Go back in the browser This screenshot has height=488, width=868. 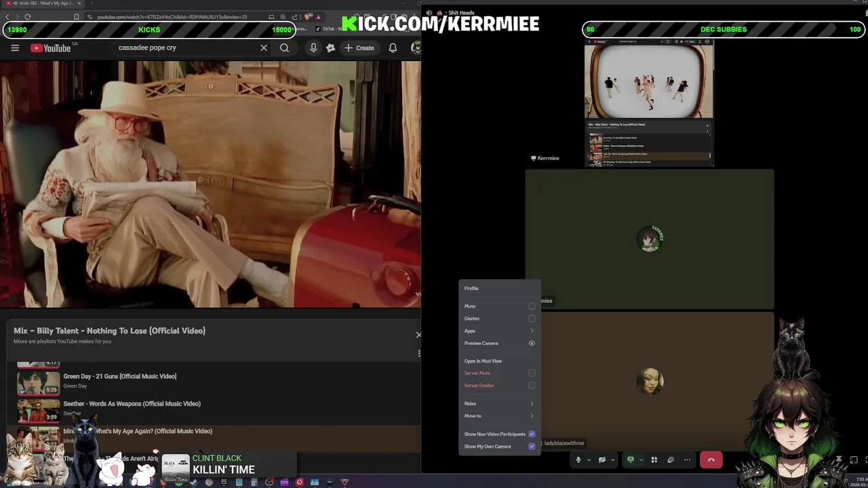[x=7, y=17]
